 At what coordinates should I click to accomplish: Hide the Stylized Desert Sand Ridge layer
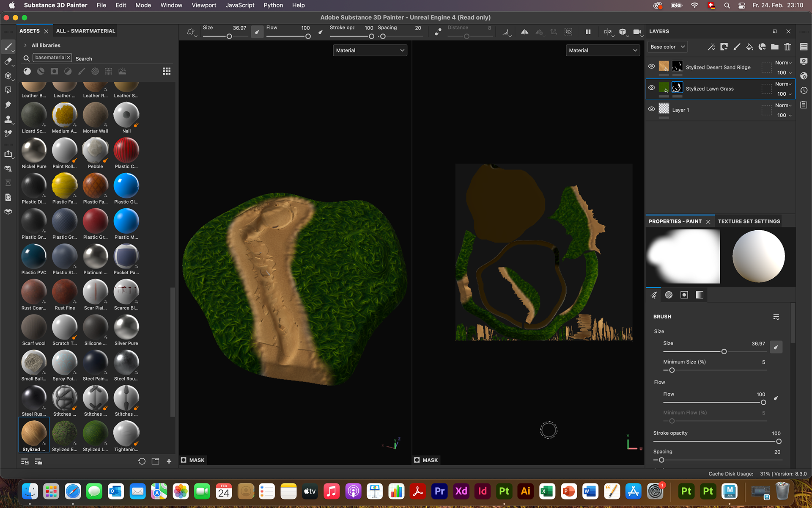pyautogui.click(x=651, y=66)
